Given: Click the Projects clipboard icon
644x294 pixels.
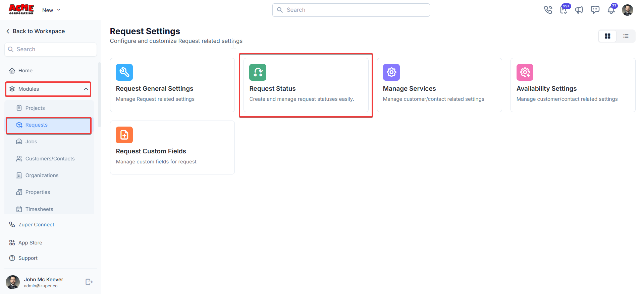Looking at the screenshot, I should 19,108.
